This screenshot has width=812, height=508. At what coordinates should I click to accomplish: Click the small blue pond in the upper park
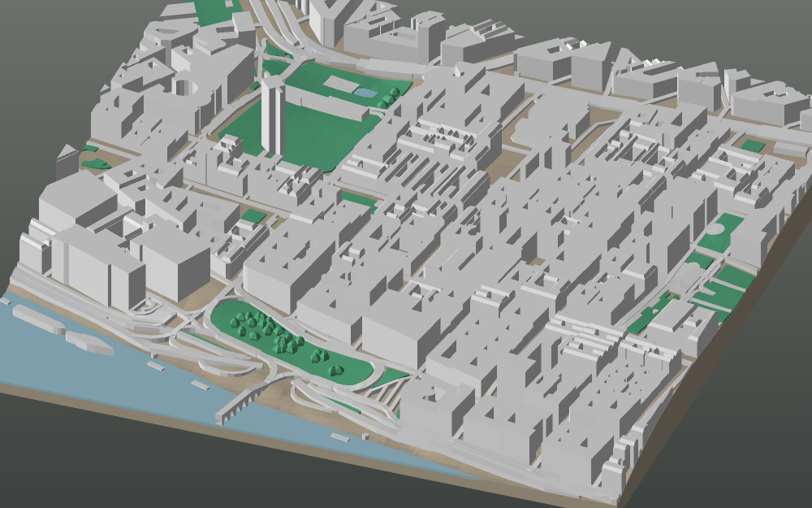[x=365, y=93]
